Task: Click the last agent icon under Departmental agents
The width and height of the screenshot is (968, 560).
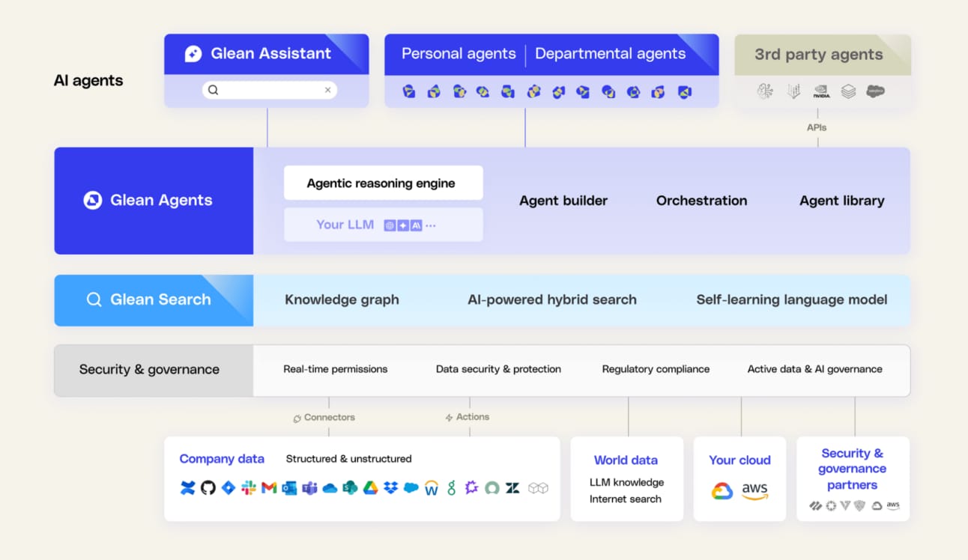Action: pyautogui.click(x=684, y=92)
